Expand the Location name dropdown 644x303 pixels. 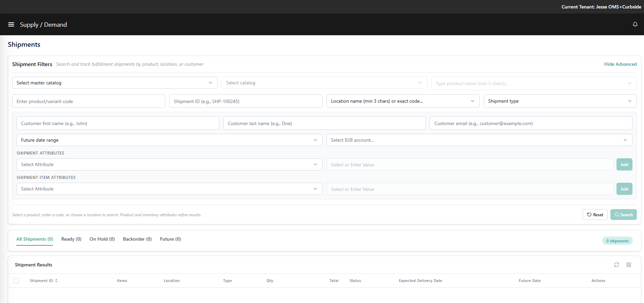click(403, 101)
